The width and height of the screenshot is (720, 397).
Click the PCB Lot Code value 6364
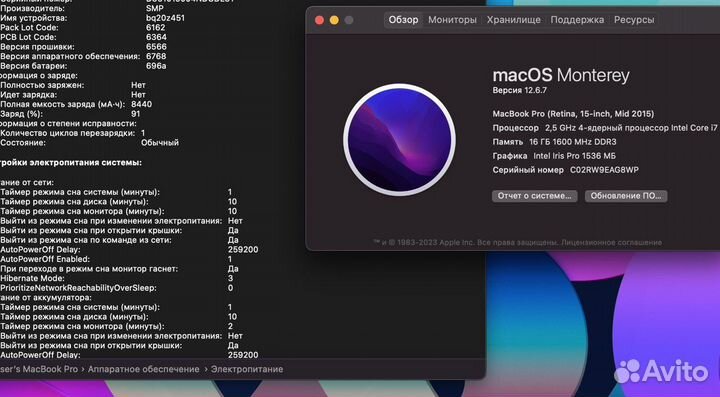tap(156, 37)
